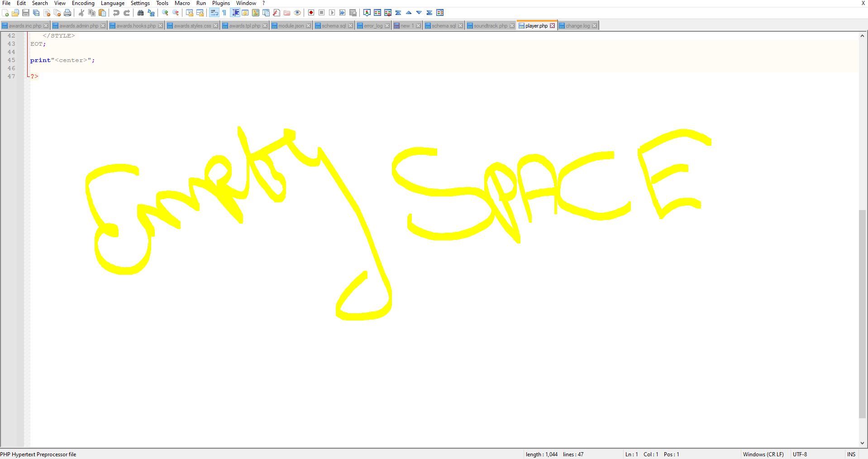The width and height of the screenshot is (868, 459).
Task: Open the Plugins menu
Action: click(221, 3)
